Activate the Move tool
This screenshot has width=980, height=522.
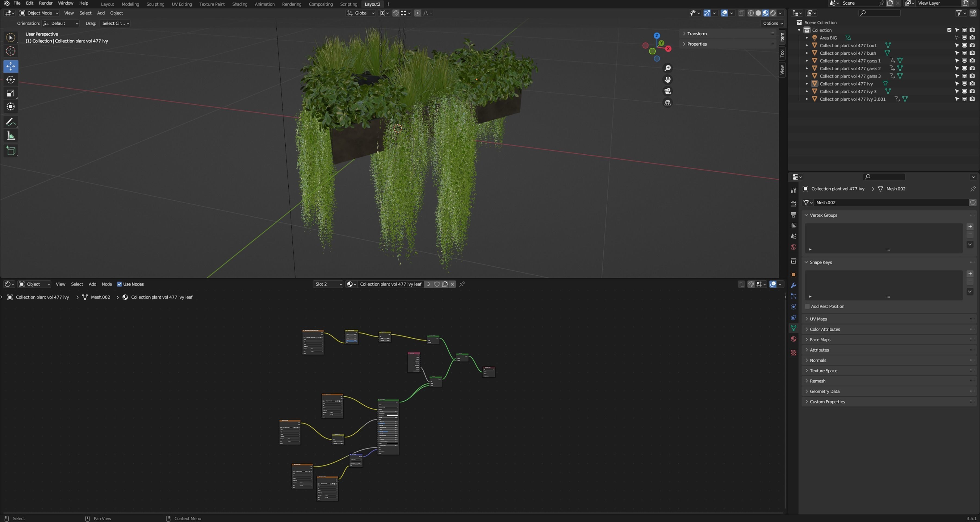(11, 66)
